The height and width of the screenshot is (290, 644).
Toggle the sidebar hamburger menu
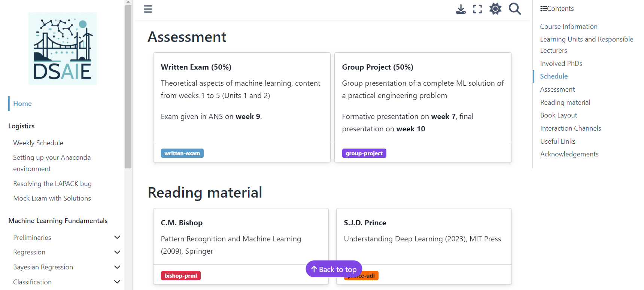pyautogui.click(x=148, y=9)
